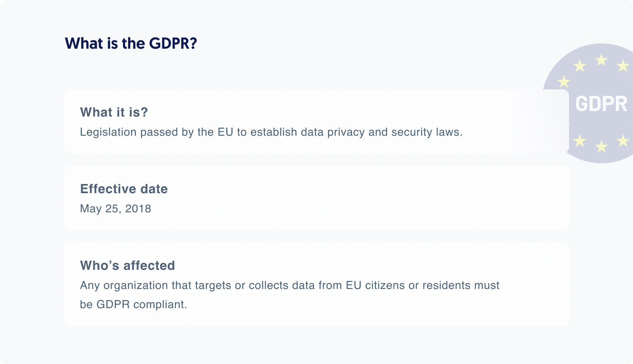Click the GDPR text on the badge
633x364 pixels.
click(601, 104)
